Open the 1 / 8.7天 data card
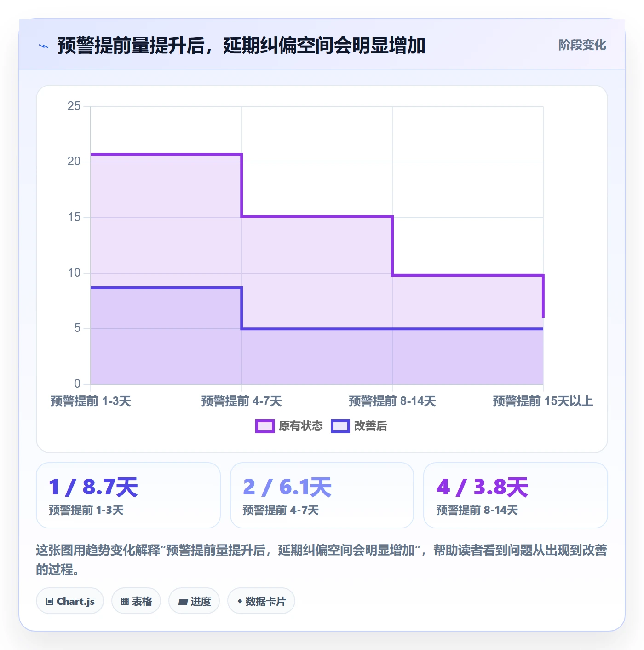 click(x=128, y=495)
